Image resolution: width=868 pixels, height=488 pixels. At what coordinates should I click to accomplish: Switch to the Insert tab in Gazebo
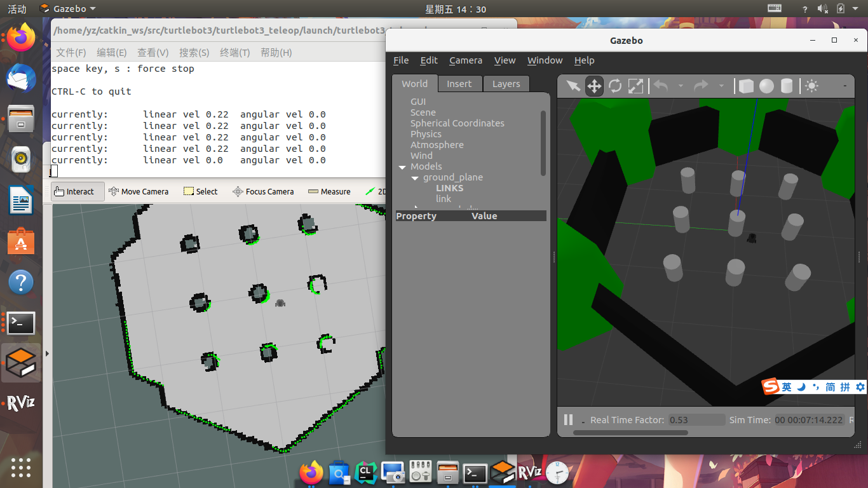click(459, 83)
